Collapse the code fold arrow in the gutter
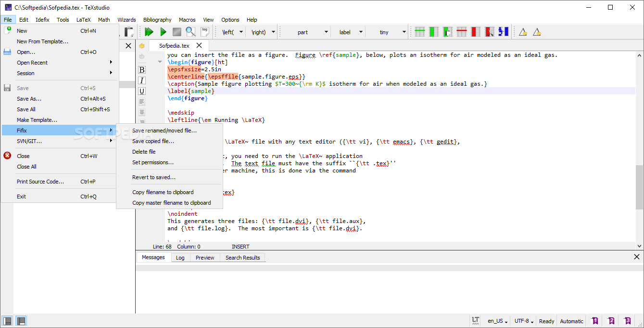The height and width of the screenshot is (328, 644). 160,62
